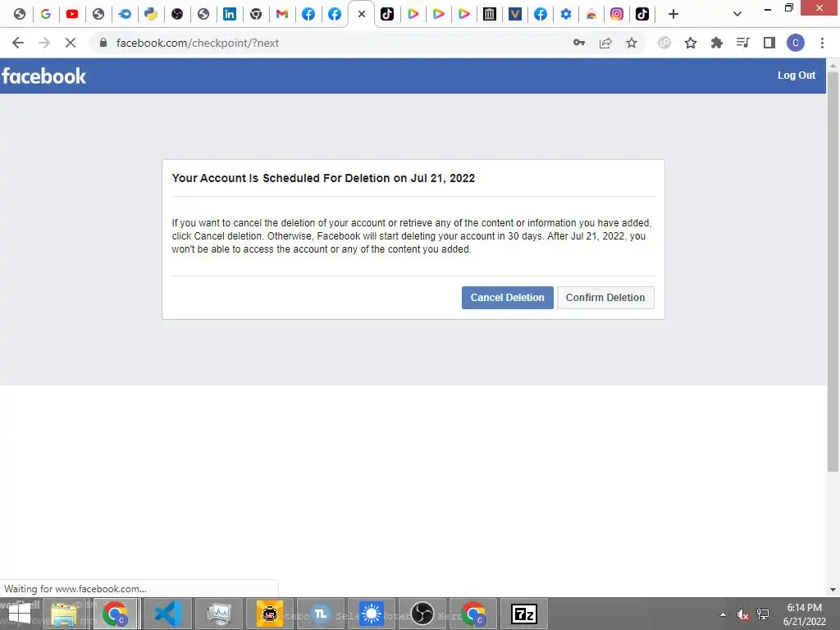Open saved passwords key icon
The height and width of the screenshot is (630, 840).
coord(578,43)
